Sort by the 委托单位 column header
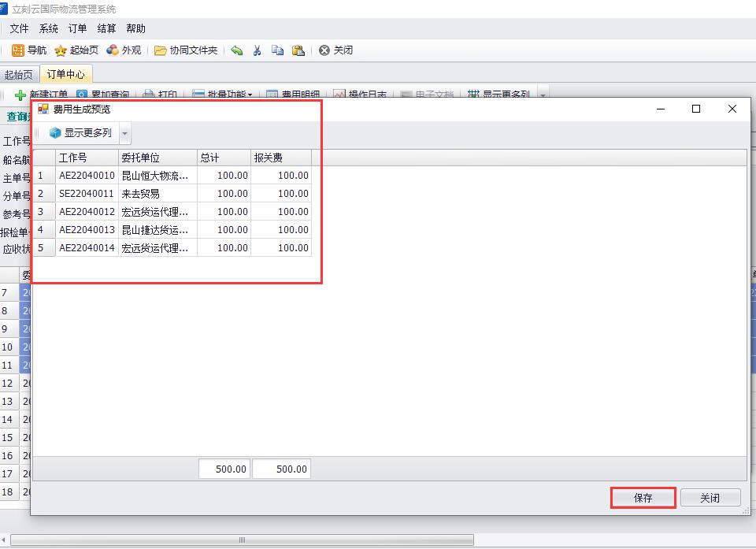 [x=157, y=158]
